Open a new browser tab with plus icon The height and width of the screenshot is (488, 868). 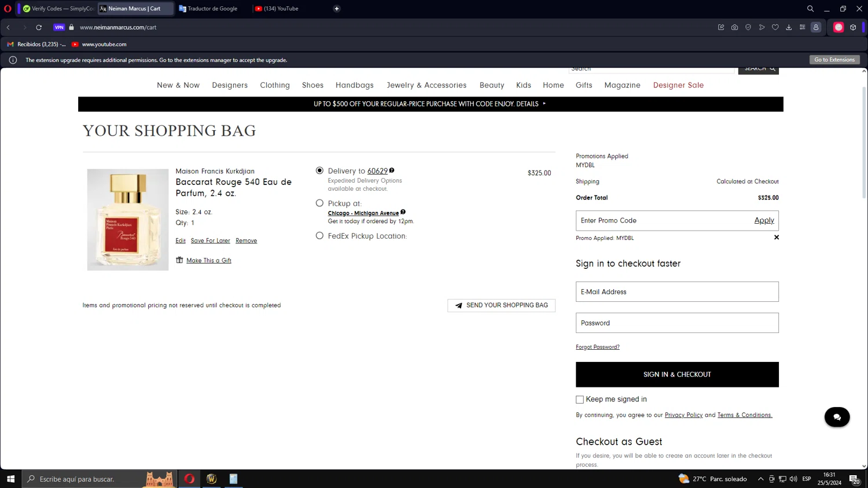[337, 9]
